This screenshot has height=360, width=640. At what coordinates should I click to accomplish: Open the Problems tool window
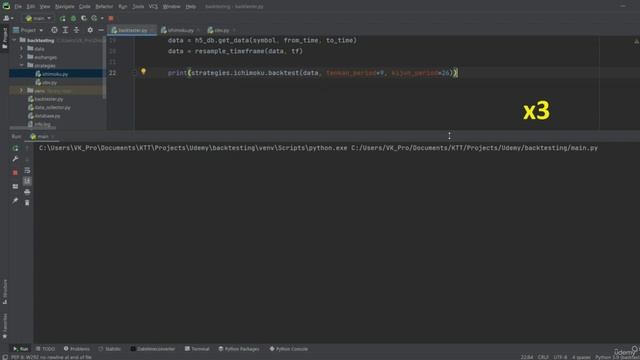(76, 349)
